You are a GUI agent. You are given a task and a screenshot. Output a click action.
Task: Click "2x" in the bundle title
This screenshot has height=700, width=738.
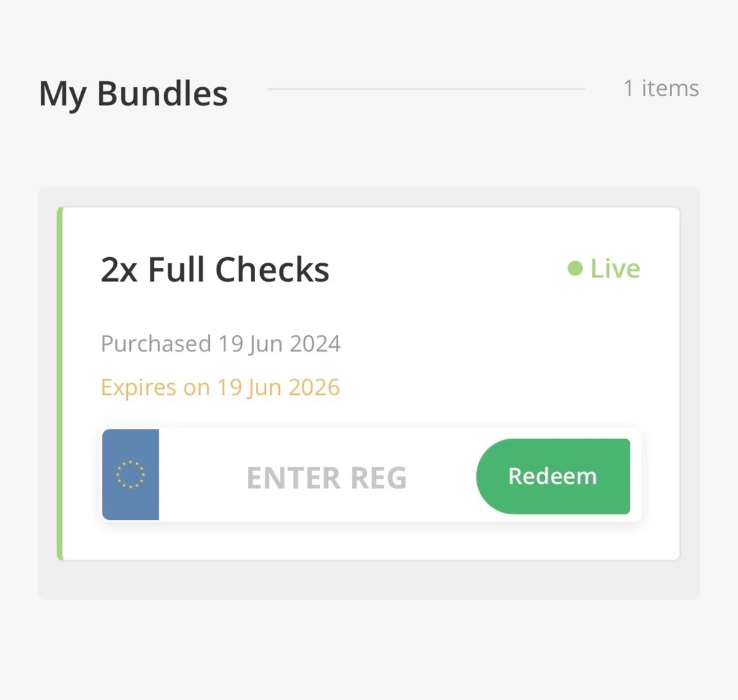[x=119, y=269]
